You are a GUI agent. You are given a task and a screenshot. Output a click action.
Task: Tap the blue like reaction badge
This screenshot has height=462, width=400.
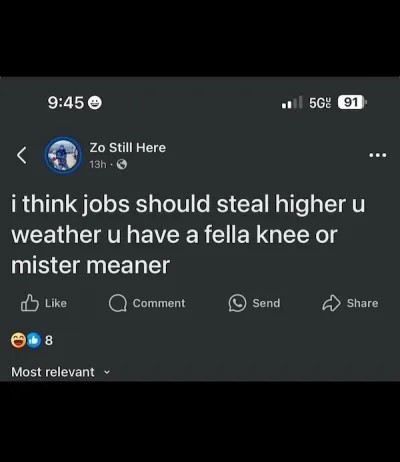[33, 340]
